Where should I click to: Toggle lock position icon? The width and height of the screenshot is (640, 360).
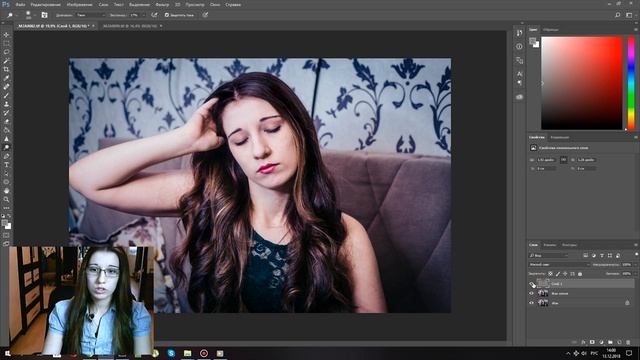565,273
